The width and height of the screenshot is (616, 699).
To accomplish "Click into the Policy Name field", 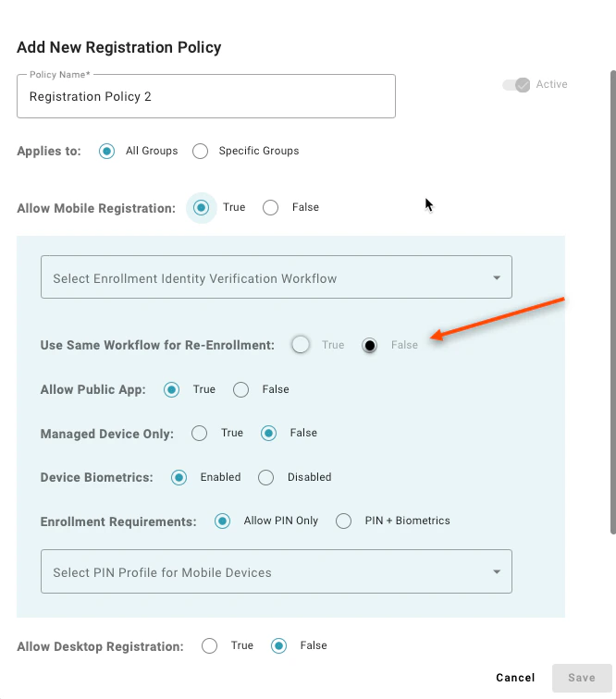I will (x=206, y=96).
